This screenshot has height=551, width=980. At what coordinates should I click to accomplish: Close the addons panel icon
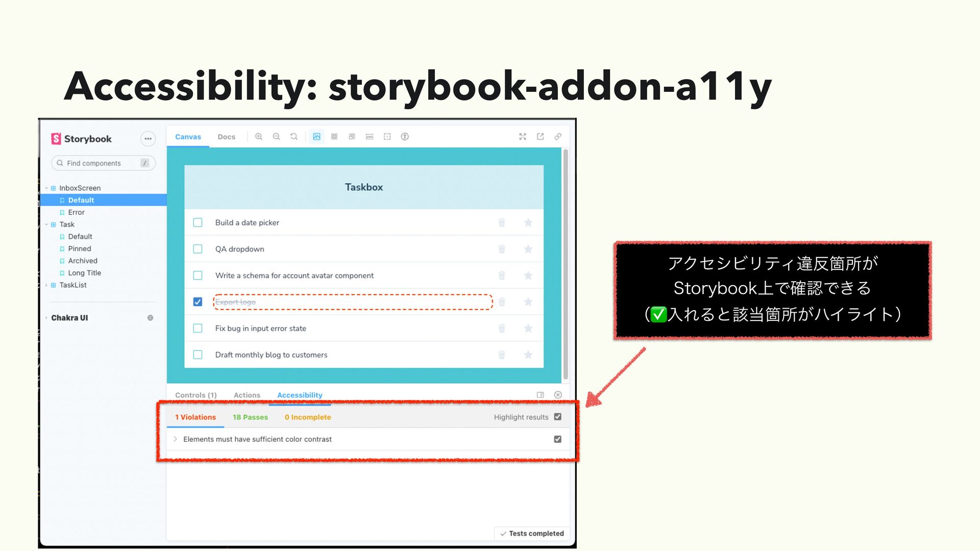click(x=558, y=395)
